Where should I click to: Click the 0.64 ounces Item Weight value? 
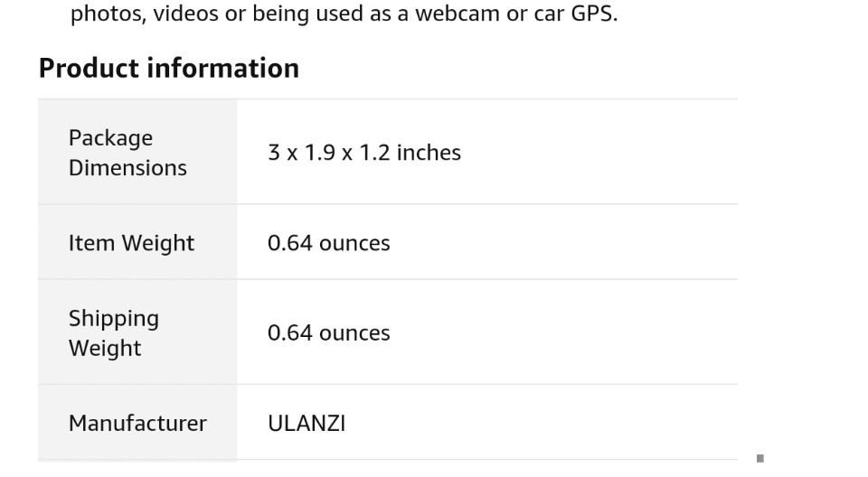click(x=328, y=243)
